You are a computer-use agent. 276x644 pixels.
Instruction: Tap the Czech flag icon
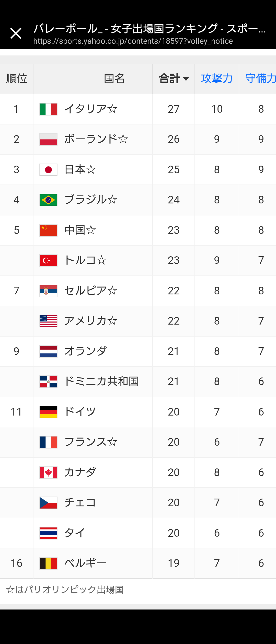(48, 503)
